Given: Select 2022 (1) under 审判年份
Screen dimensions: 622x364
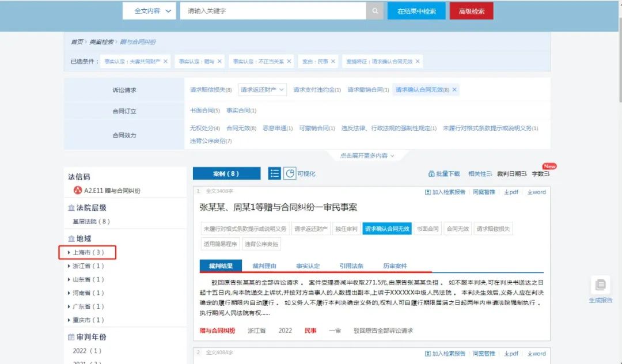Looking at the screenshot, I should tap(87, 351).
